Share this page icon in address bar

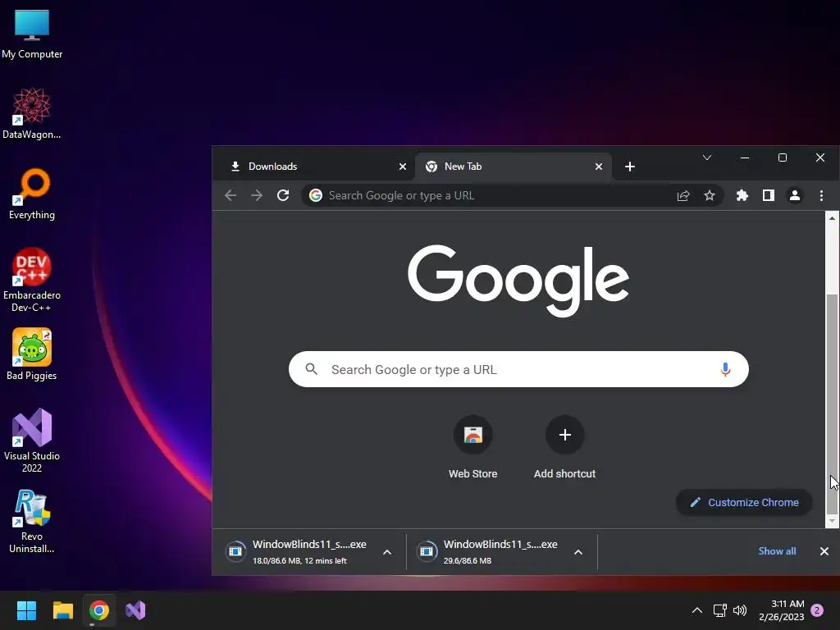[x=683, y=195]
